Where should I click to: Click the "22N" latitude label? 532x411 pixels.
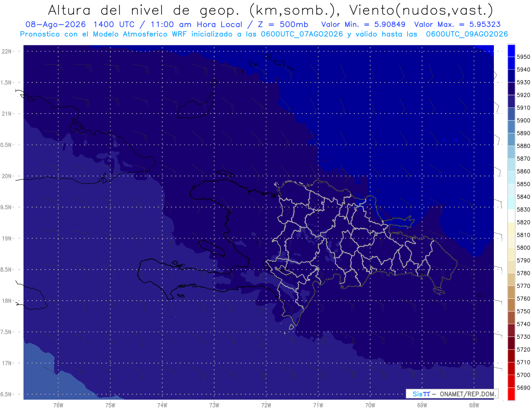point(6,51)
